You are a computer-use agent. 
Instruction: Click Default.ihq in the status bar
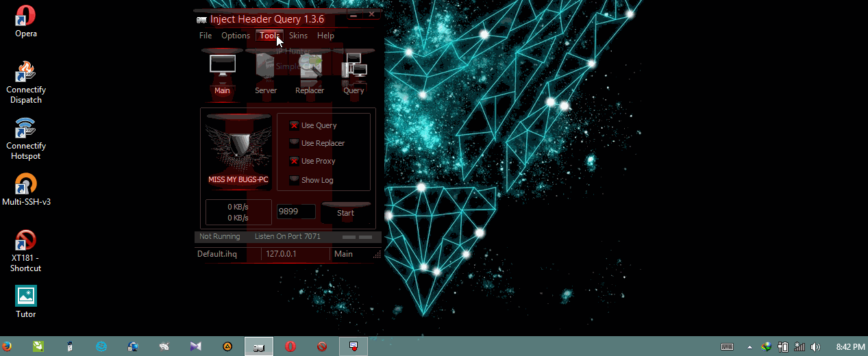[x=217, y=254]
